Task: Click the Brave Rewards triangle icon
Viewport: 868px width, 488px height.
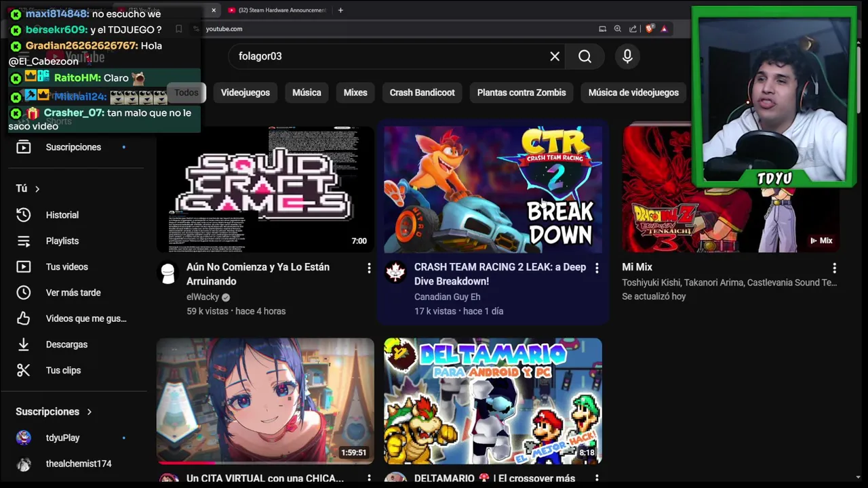Action: 664,28
